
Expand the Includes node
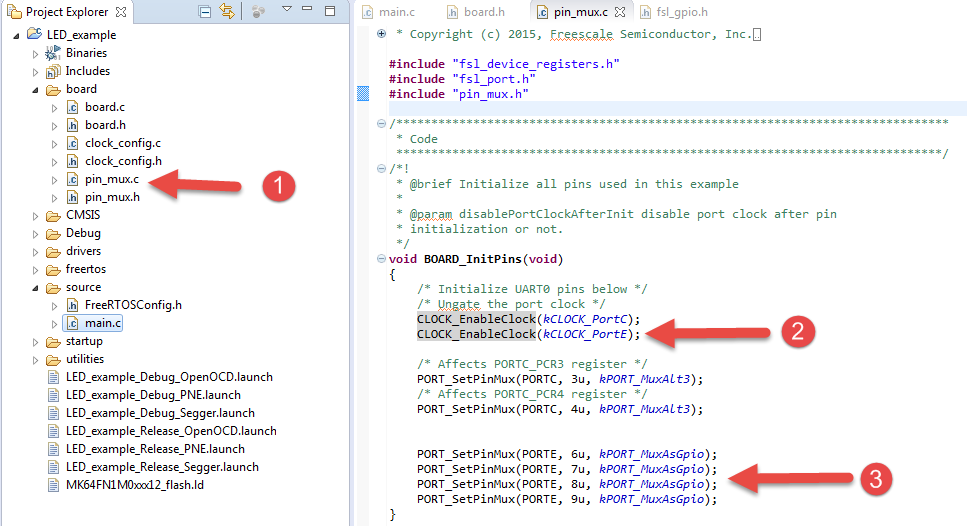(35, 72)
